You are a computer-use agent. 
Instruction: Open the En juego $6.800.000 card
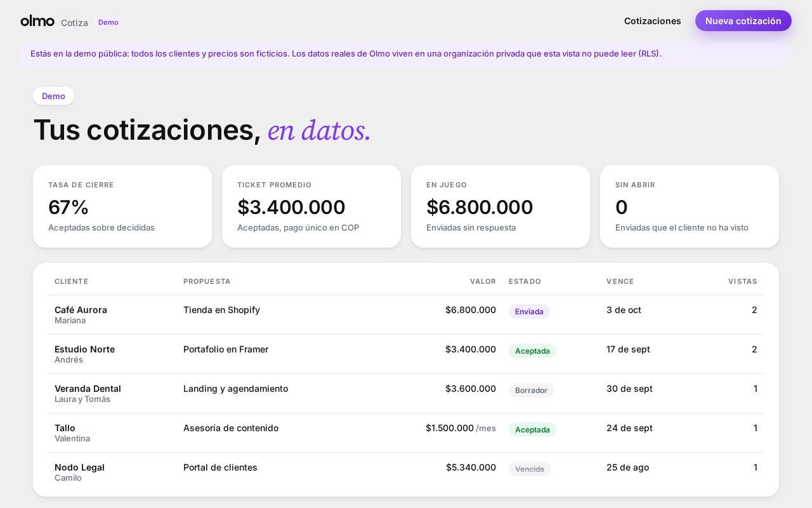pyautogui.click(x=501, y=206)
